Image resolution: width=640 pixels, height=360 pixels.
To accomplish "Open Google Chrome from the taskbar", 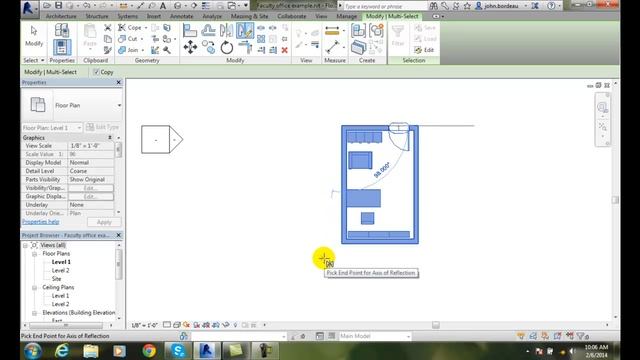I will [149, 351].
